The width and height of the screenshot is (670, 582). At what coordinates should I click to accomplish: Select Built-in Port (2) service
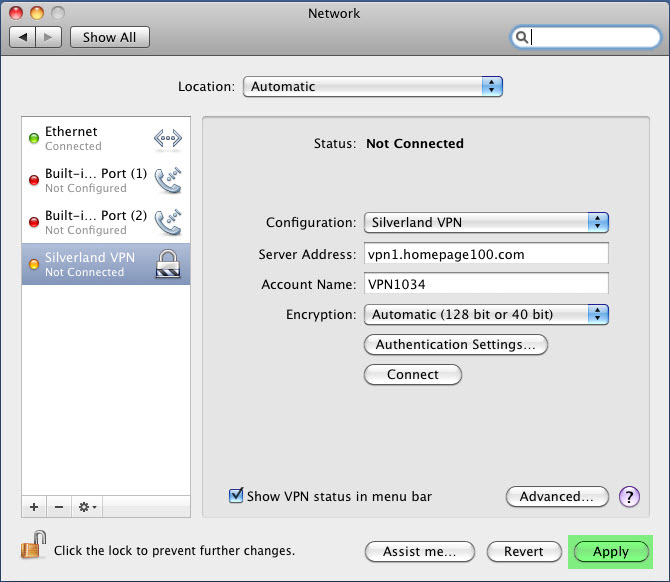click(x=106, y=222)
